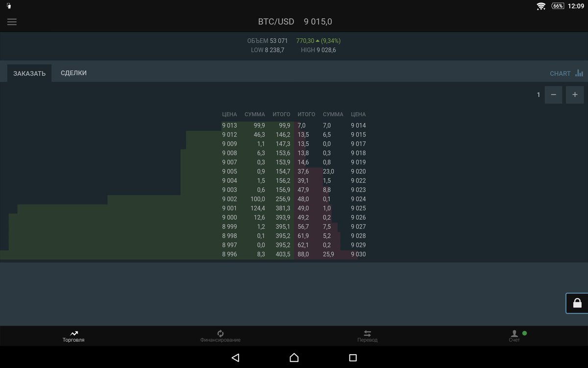This screenshot has height=368, width=588.
Task: Tap ask cumulative total 88,0
Action: point(303,254)
